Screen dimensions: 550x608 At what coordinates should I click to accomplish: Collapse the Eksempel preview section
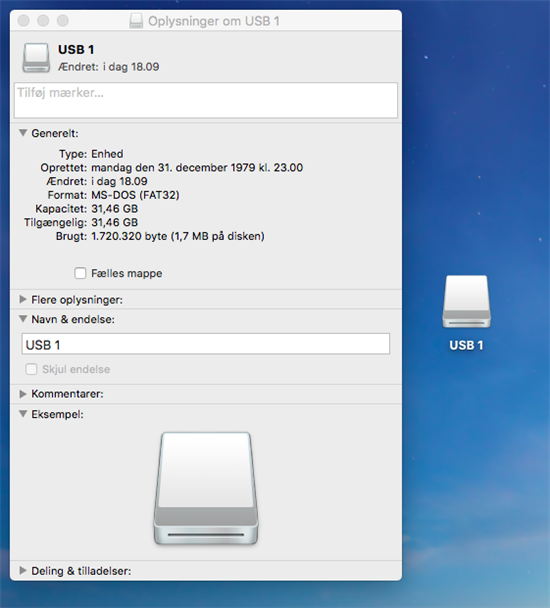[23, 414]
